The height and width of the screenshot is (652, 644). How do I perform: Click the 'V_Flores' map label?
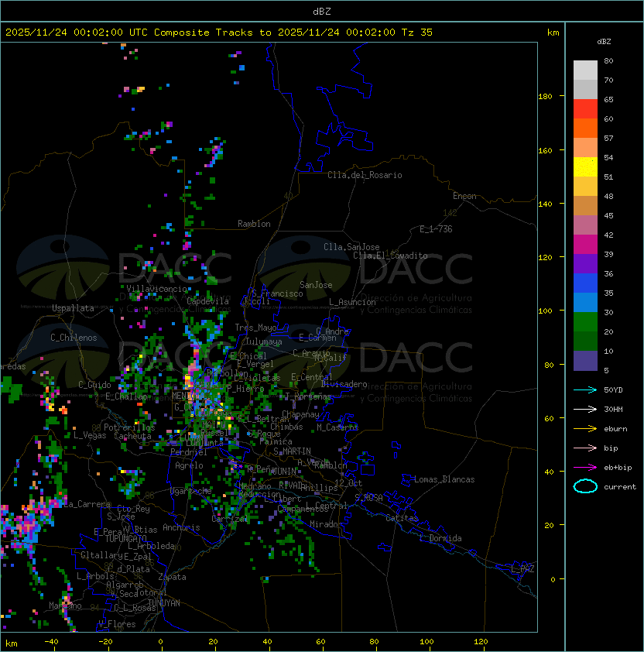[117, 624]
